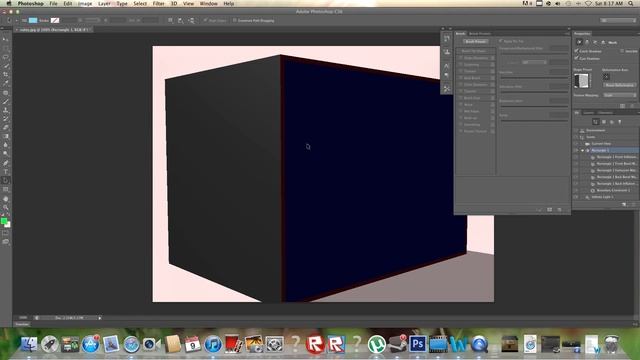Filter 3D panel by materials
Image resolution: width=640 pixels, height=360 pixels.
[612, 122]
